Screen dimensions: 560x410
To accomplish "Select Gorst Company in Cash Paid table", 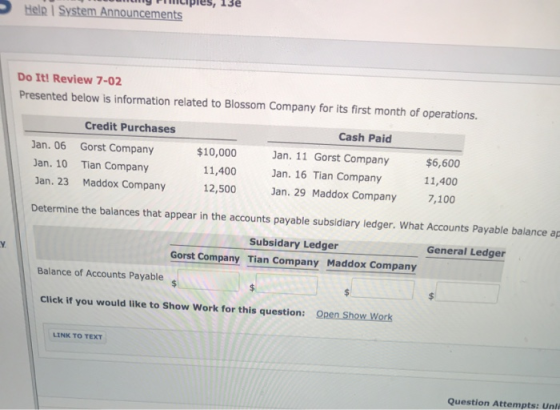I will pos(351,159).
